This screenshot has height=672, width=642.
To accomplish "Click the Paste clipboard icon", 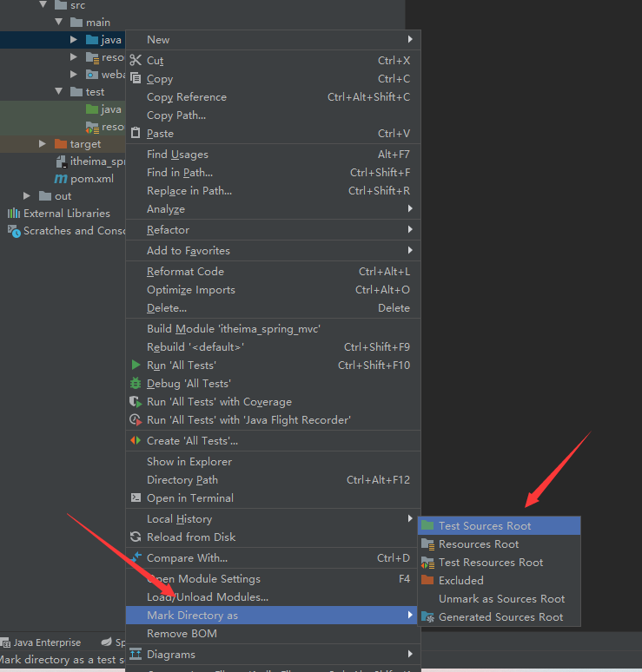I will [136, 133].
